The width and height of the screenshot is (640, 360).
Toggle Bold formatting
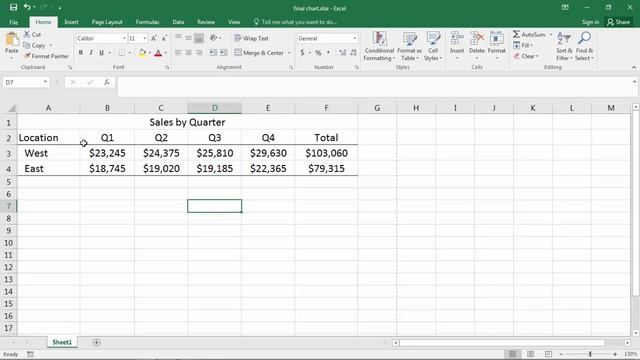pos(80,53)
